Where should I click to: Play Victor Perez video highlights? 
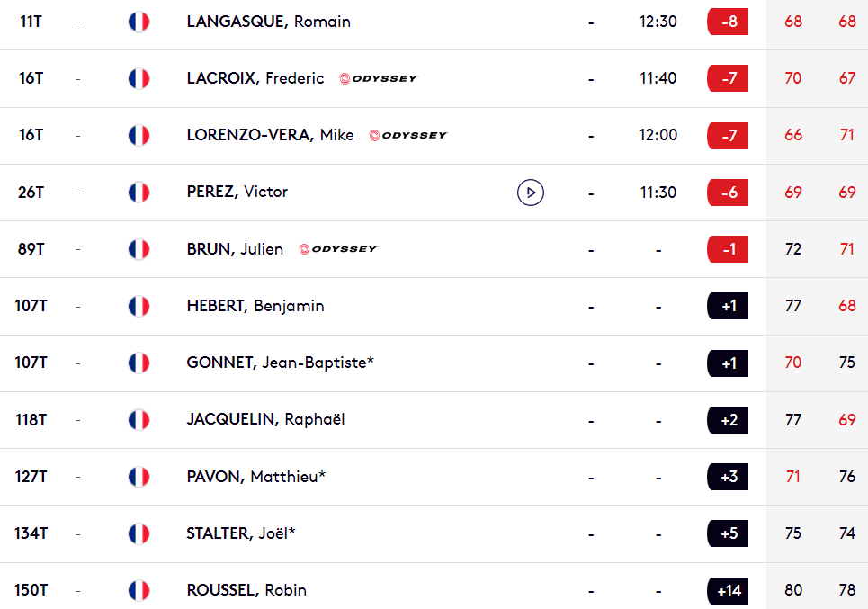point(531,193)
